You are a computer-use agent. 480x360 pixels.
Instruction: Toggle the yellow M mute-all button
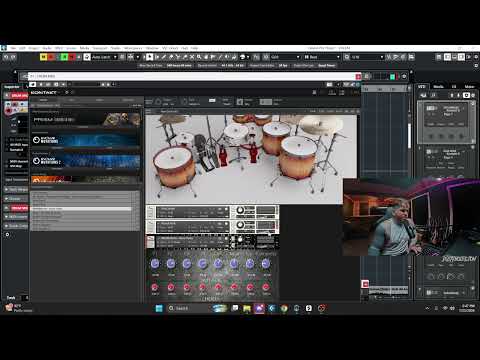click(43, 57)
